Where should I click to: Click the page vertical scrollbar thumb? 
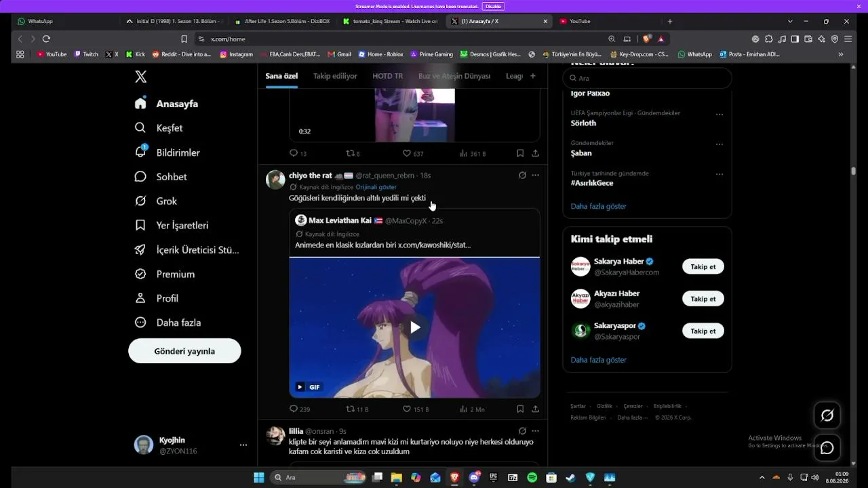click(854, 171)
